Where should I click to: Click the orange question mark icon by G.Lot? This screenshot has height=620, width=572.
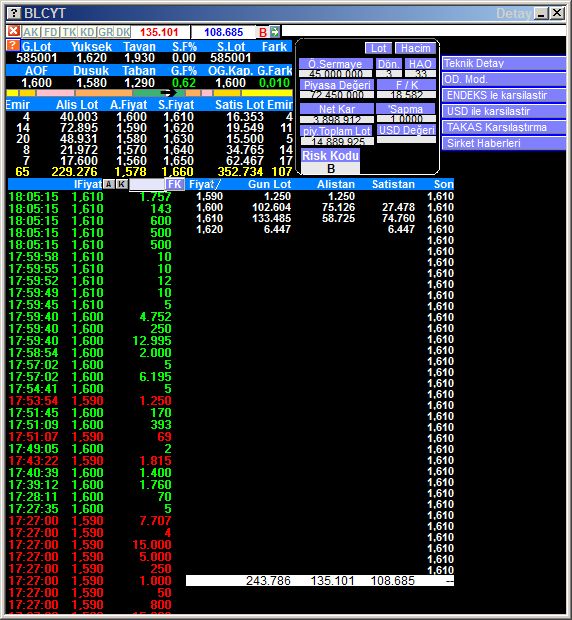(x=12, y=45)
